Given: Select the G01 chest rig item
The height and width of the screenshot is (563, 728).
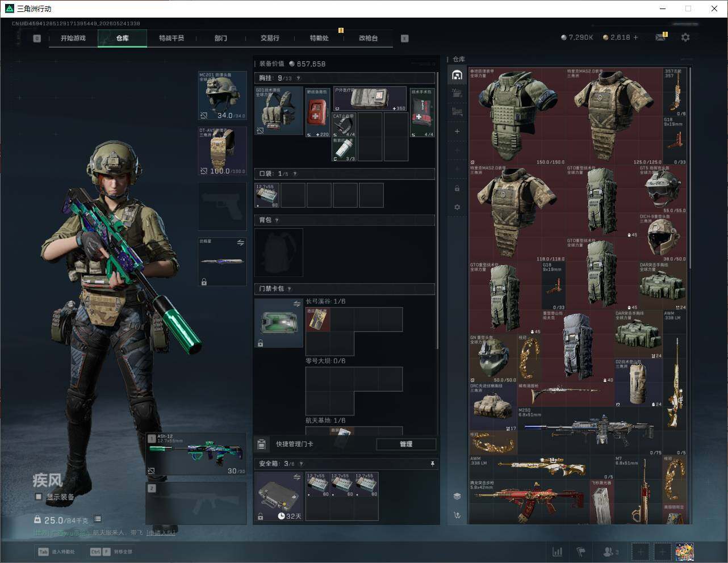Looking at the screenshot, I should 279,111.
